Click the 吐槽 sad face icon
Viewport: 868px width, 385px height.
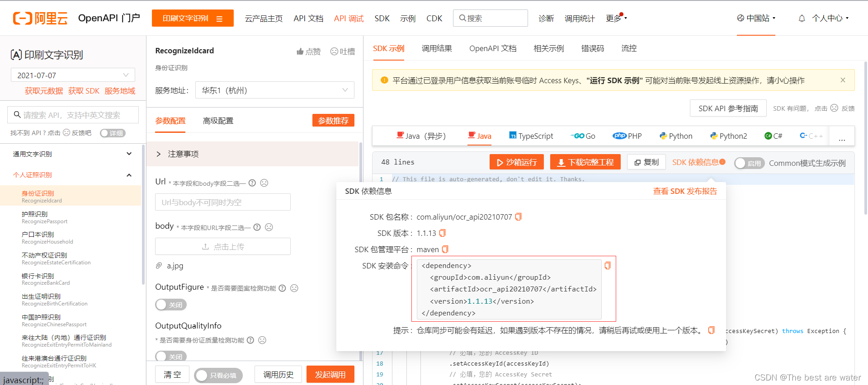[334, 52]
